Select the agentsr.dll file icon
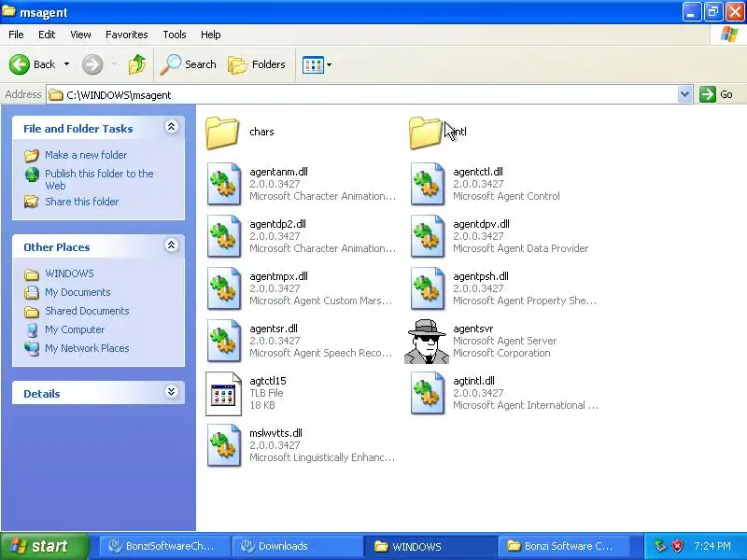Screen dimensions: 747x560 (223, 341)
